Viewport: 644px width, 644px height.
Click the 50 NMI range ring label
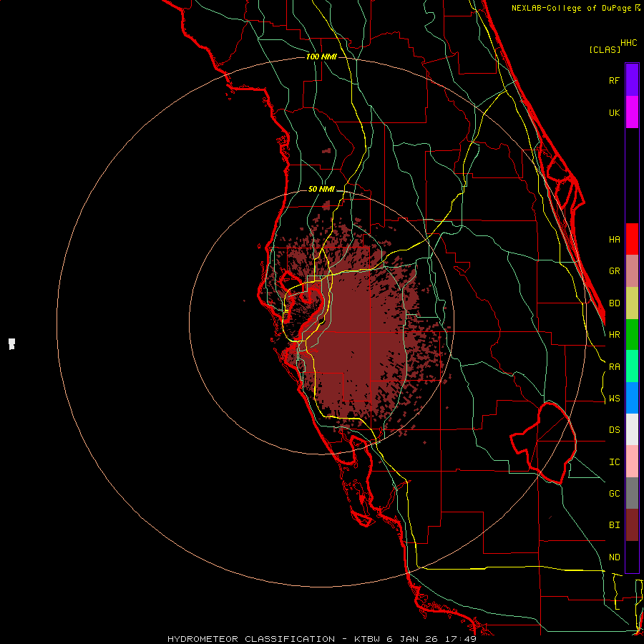[x=321, y=189]
